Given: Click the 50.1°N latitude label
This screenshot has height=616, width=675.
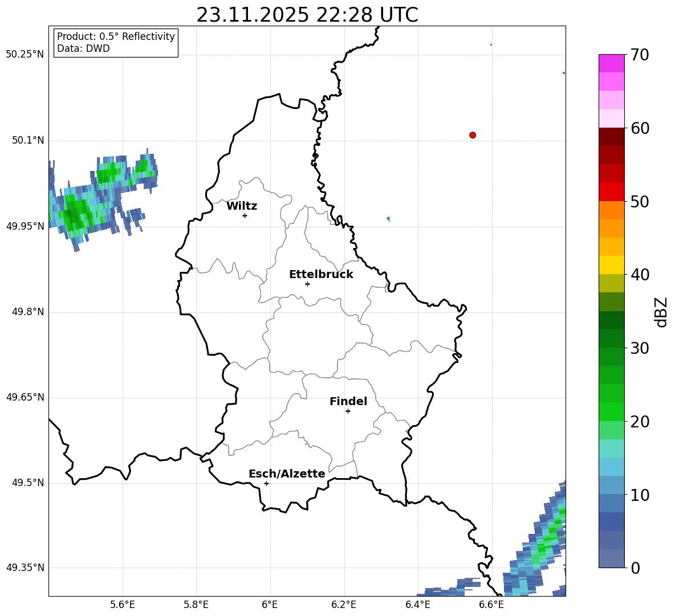Looking at the screenshot, I should [x=28, y=140].
